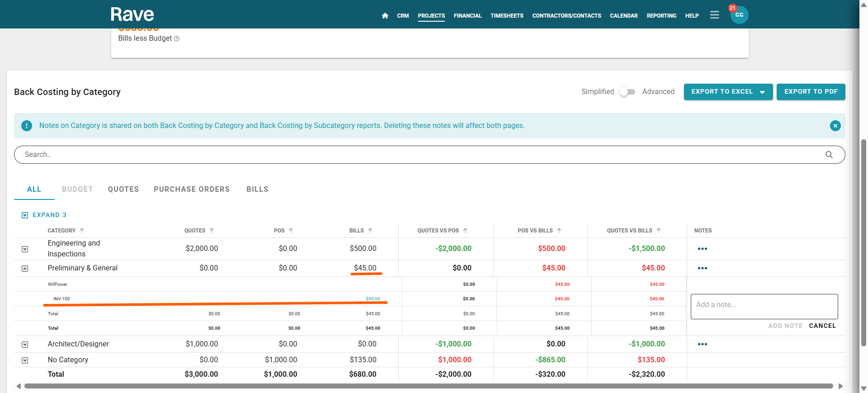Expand the Engineering and Inspections row
This screenshot has width=868, height=393.
pos(25,249)
